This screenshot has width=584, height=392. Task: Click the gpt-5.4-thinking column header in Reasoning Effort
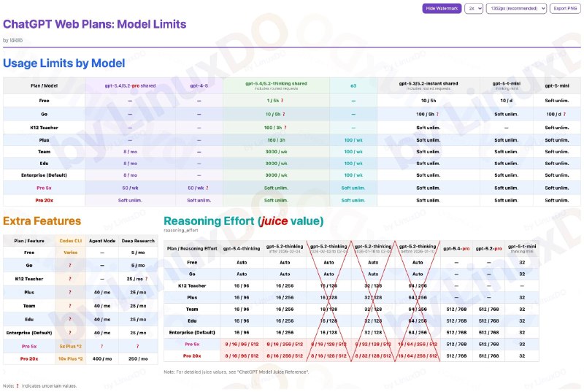pos(241,248)
